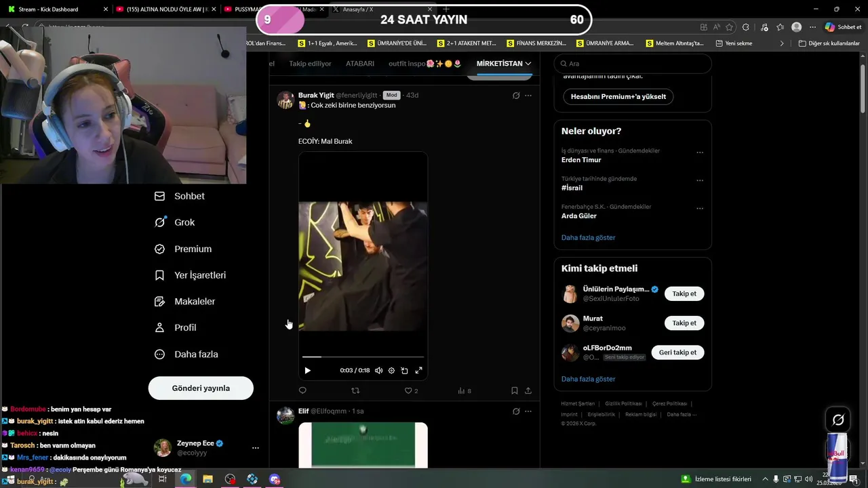Mute the video sound

(378, 371)
